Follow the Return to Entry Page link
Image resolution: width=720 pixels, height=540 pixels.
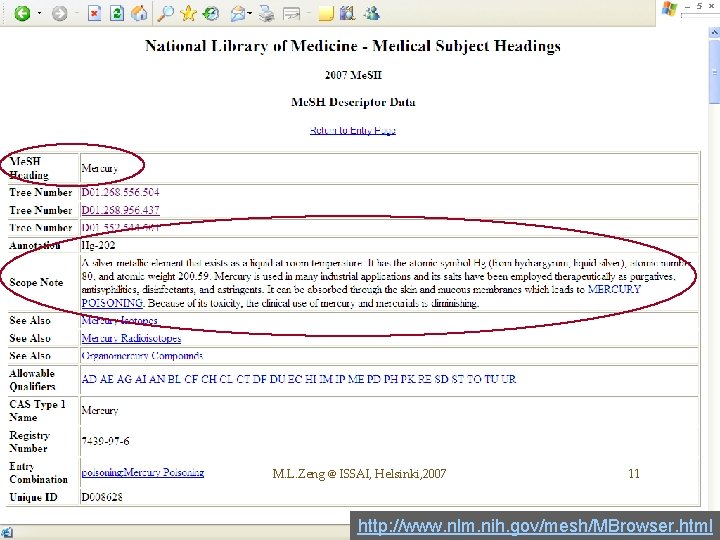(353, 130)
